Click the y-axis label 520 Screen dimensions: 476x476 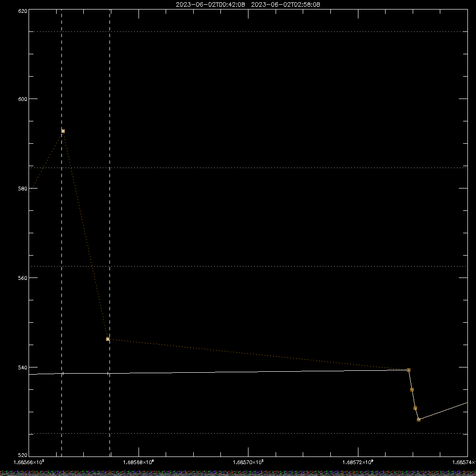23,456
